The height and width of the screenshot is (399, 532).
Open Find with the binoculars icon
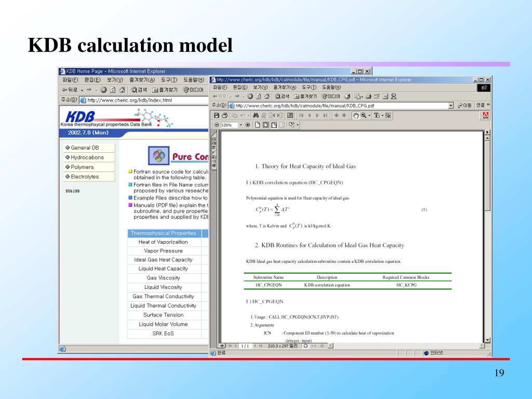click(x=256, y=115)
